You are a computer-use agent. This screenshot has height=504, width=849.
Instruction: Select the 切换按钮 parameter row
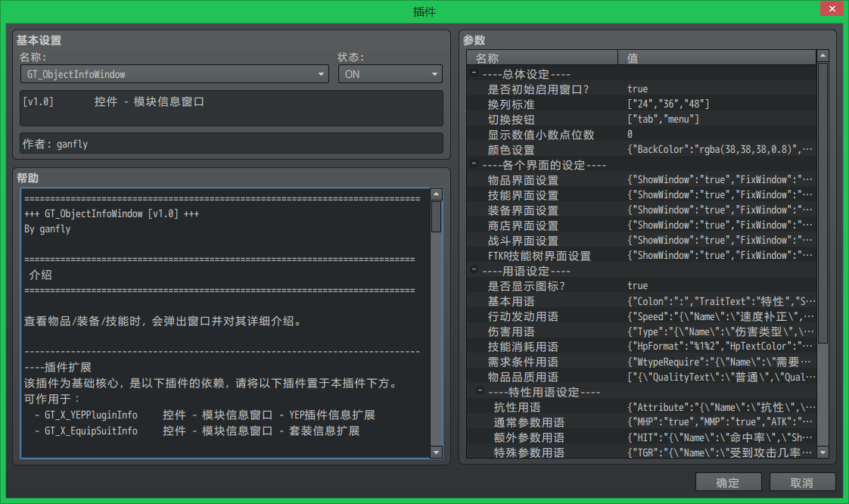(642, 119)
